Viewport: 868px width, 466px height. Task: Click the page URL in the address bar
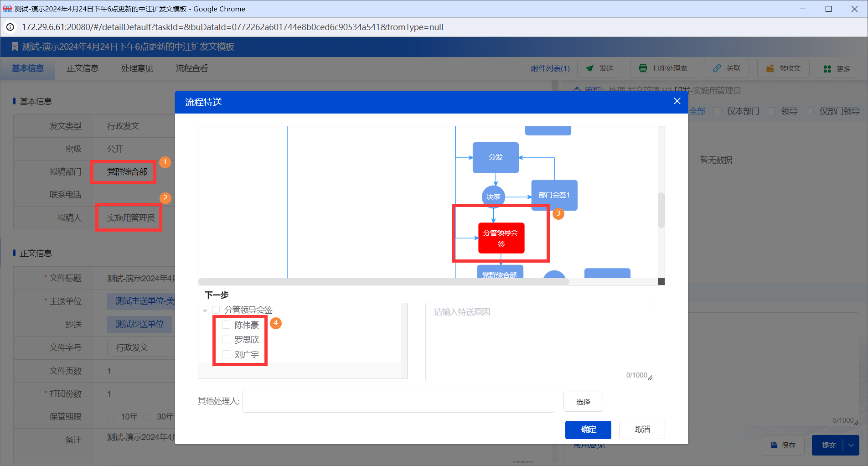[x=232, y=27]
